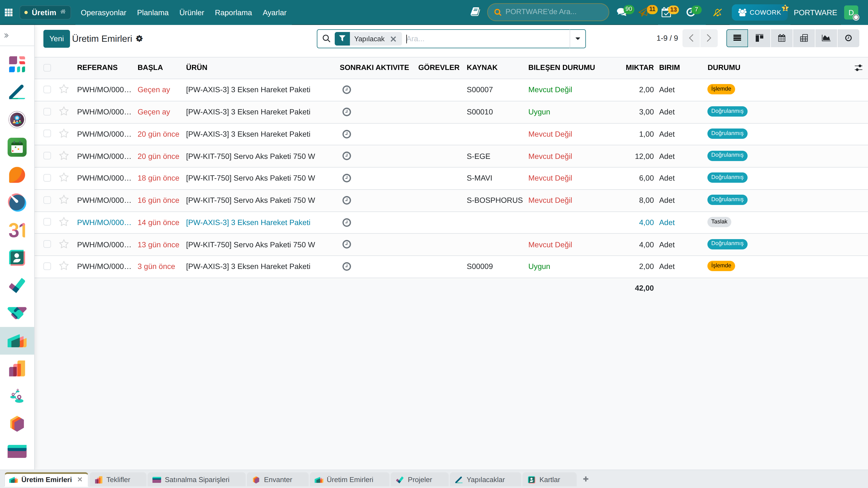Open the green calendar app in sidebar
This screenshot has width=868, height=488.
(x=17, y=147)
